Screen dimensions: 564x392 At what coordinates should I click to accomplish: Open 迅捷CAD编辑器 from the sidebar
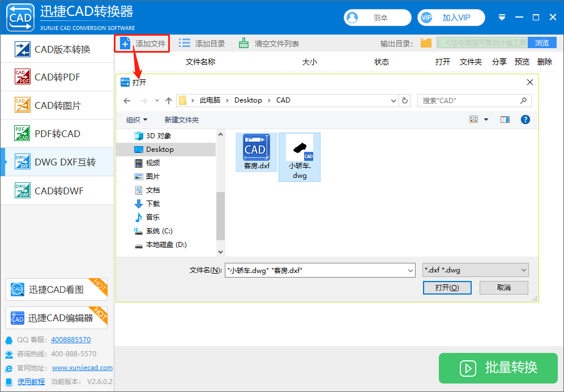[x=51, y=318]
